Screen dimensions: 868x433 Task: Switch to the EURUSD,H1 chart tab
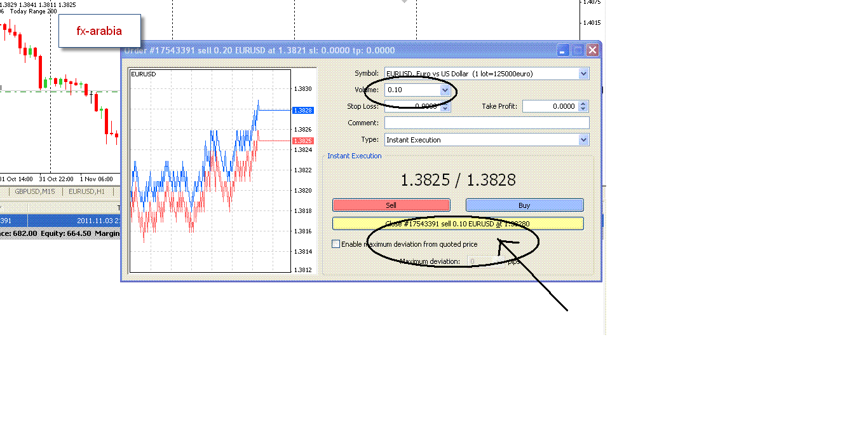coord(87,191)
